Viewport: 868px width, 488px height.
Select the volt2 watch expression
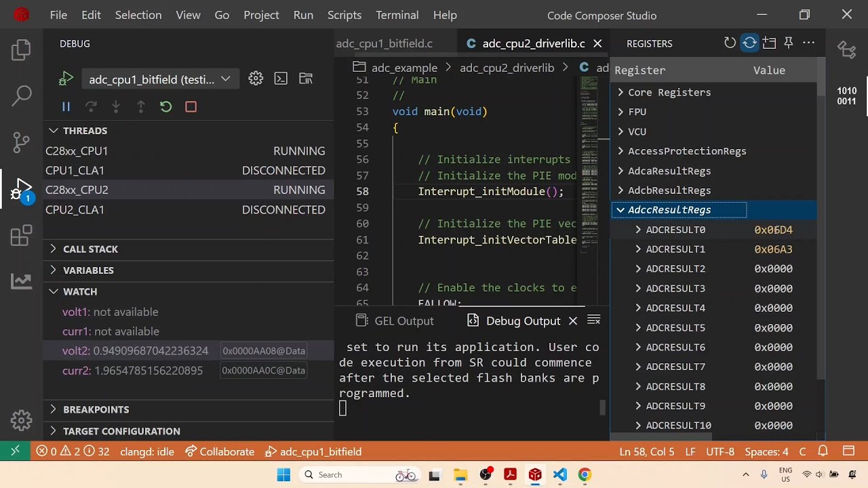coord(189,350)
